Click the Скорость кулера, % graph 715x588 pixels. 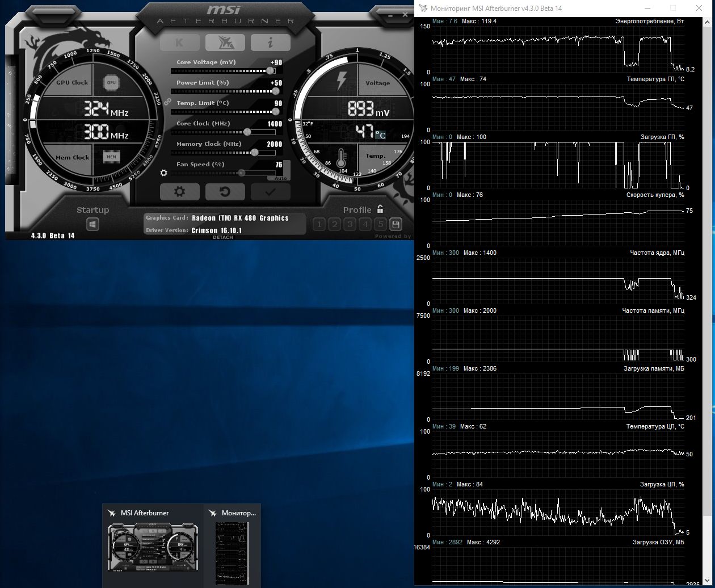pos(558,223)
